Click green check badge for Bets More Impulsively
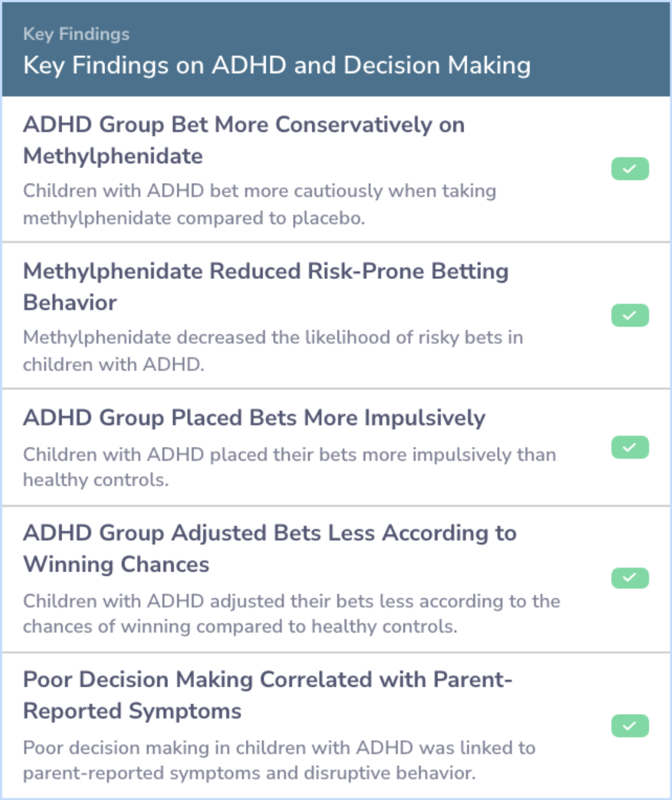 click(x=630, y=447)
